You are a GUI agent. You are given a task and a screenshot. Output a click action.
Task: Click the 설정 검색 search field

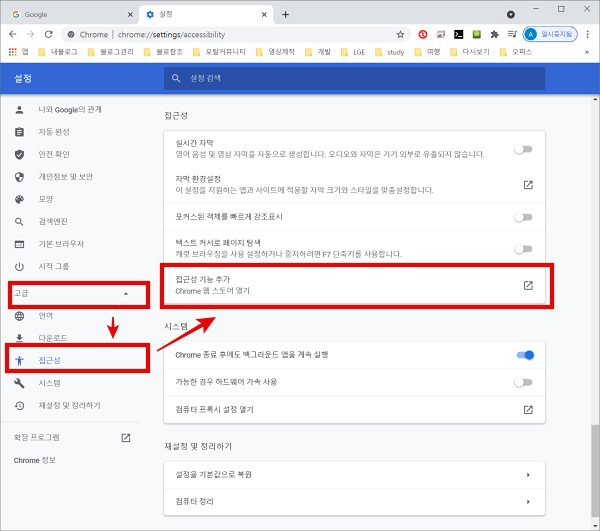(x=354, y=78)
